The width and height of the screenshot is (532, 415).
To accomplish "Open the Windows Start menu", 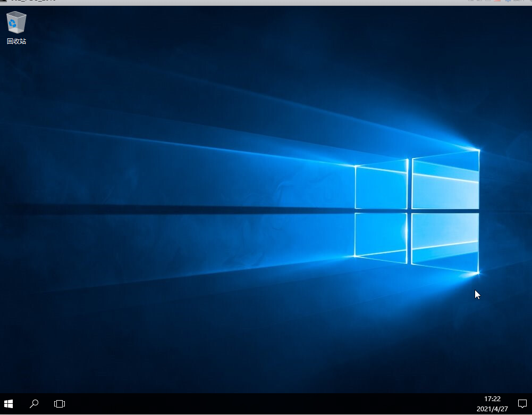I will click(x=8, y=404).
